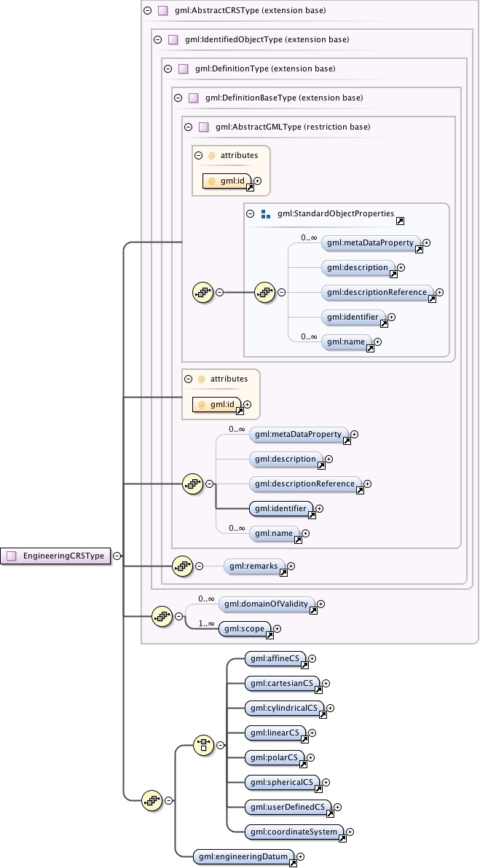This screenshot has width=480, height=868.
Task: Click the StandardObjectProperties reference arrow icon
Action: [401, 221]
